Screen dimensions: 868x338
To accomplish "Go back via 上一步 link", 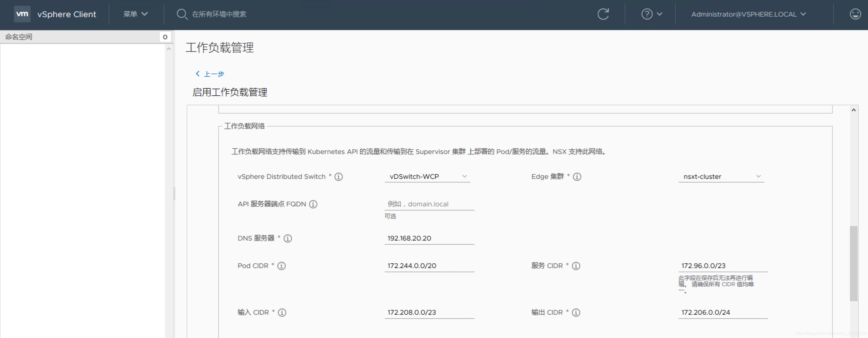I will pos(209,74).
